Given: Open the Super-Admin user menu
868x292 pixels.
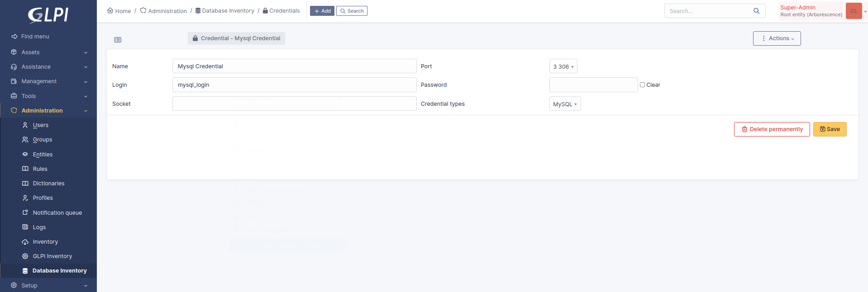Looking at the screenshot, I should click(x=822, y=11).
